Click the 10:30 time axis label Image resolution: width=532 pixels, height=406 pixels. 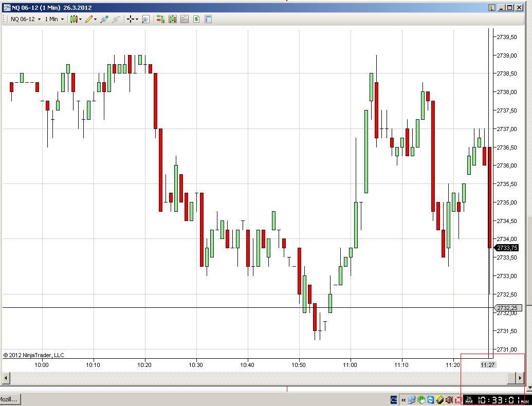(196, 365)
